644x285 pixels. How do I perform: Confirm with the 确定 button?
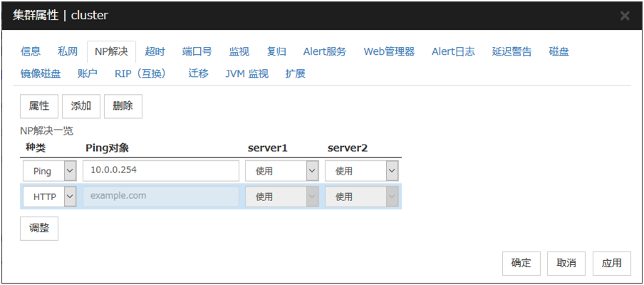pos(521,263)
